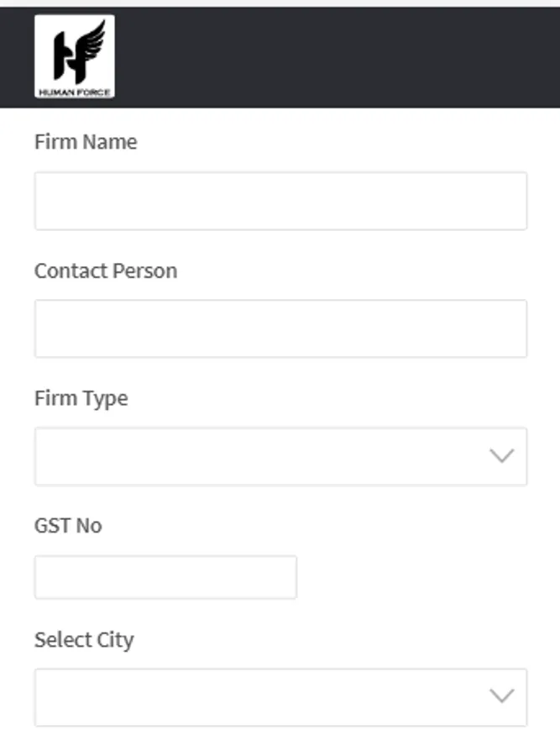Click the dark header bar beside the logo
This screenshot has width=560, height=756.
(x=336, y=57)
